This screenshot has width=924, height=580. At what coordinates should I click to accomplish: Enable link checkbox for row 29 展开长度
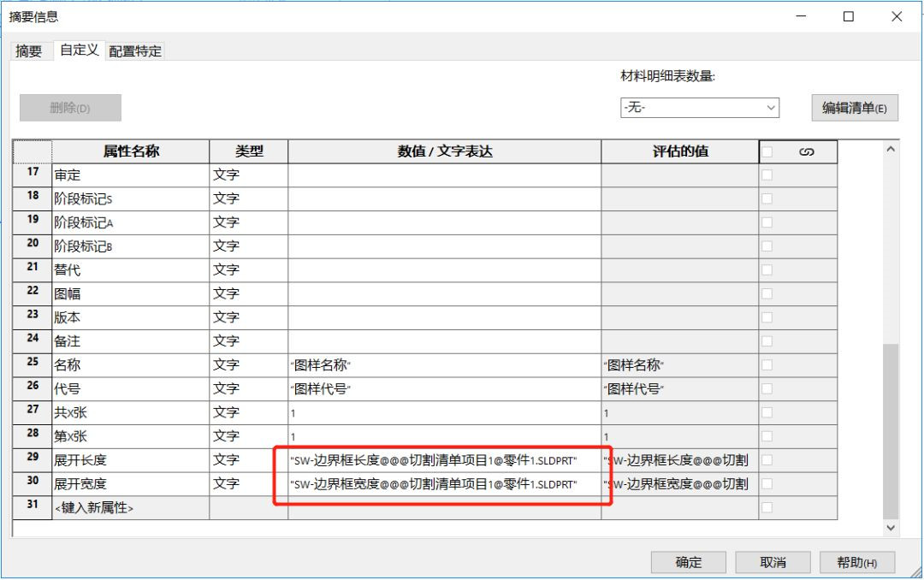[767, 460]
